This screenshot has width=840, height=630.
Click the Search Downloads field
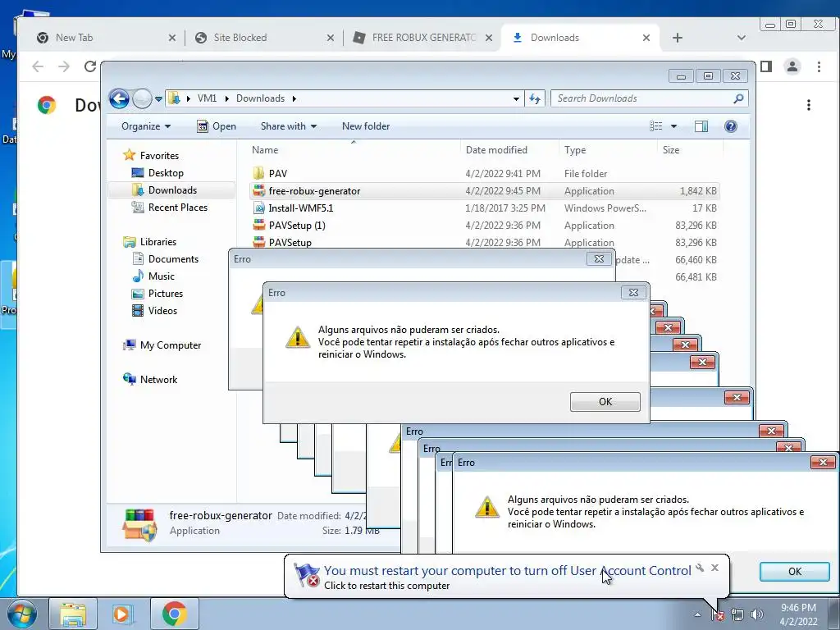click(x=650, y=98)
